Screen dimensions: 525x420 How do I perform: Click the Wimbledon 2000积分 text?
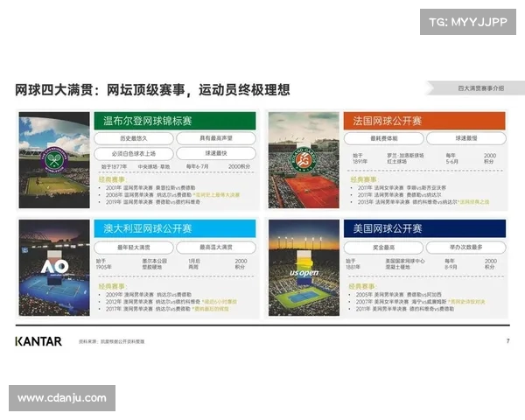tap(239, 166)
